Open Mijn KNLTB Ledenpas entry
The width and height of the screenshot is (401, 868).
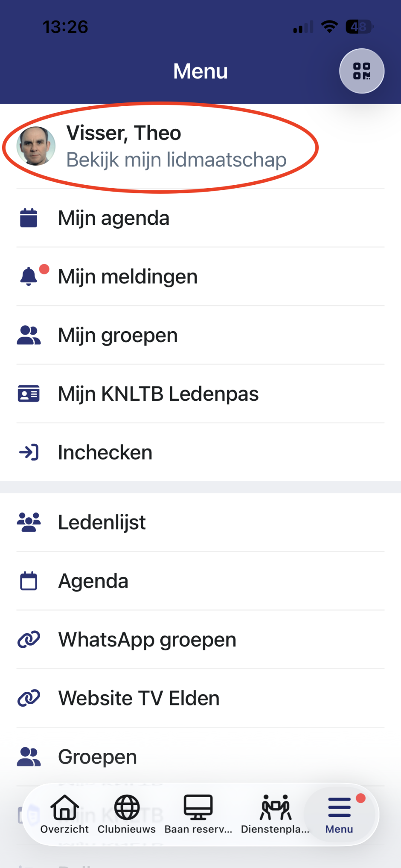158,394
